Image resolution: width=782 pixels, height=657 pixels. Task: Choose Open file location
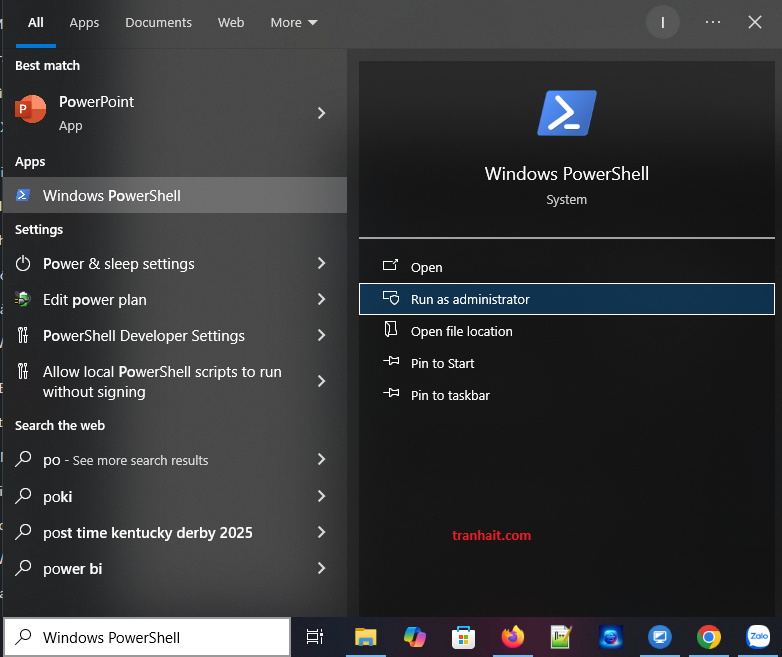[x=567, y=331]
